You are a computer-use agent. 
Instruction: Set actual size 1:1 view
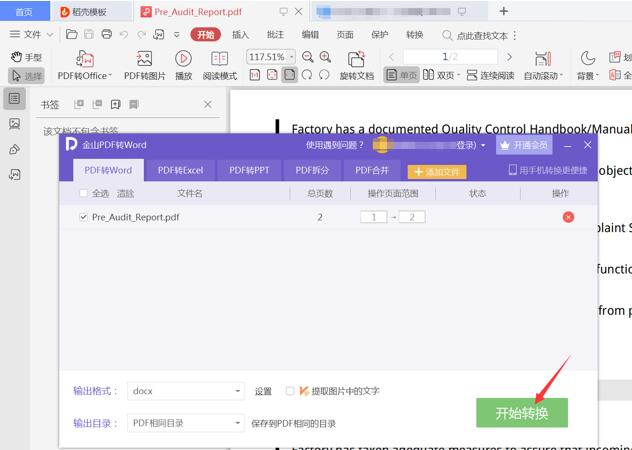(x=255, y=75)
